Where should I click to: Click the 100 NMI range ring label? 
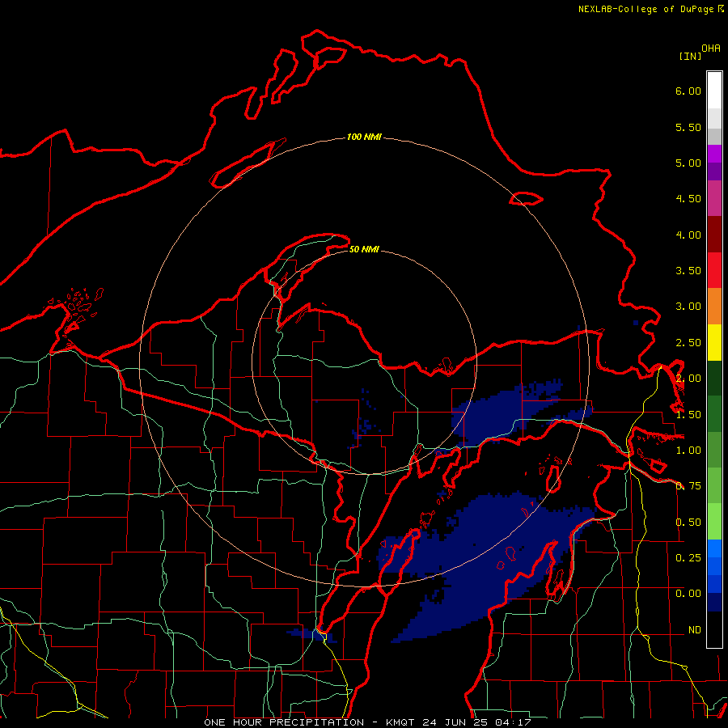coord(364,137)
